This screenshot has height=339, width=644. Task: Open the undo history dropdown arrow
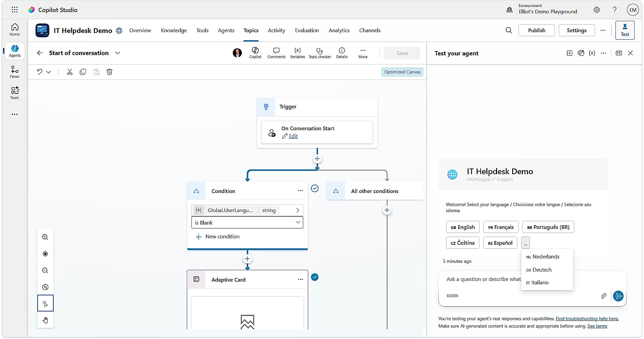click(x=48, y=72)
